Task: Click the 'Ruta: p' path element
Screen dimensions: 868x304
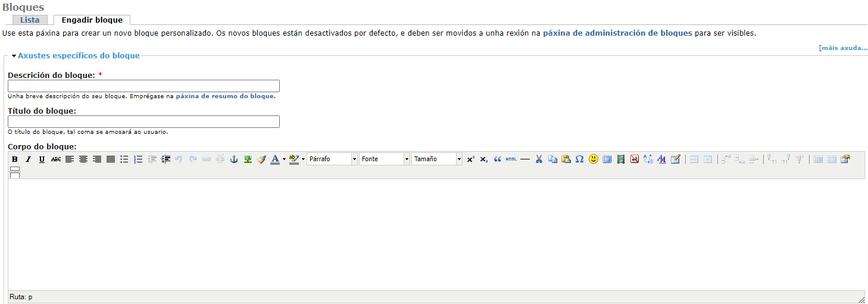Action: (x=21, y=297)
